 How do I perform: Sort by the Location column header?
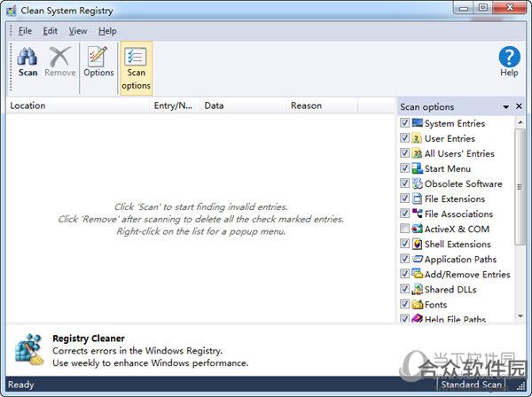[x=78, y=105]
